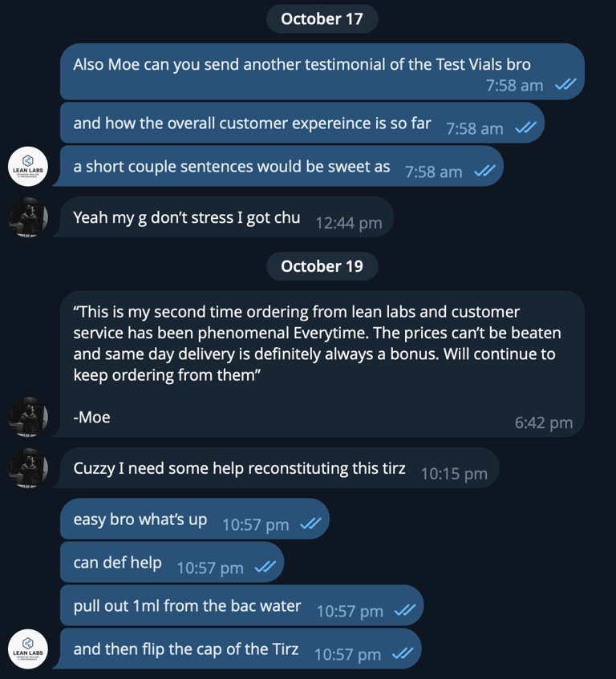The image size is (616, 679).
Task: Click the Lean Labs avatar beside 'flip the cap' message
Action: click(x=28, y=649)
